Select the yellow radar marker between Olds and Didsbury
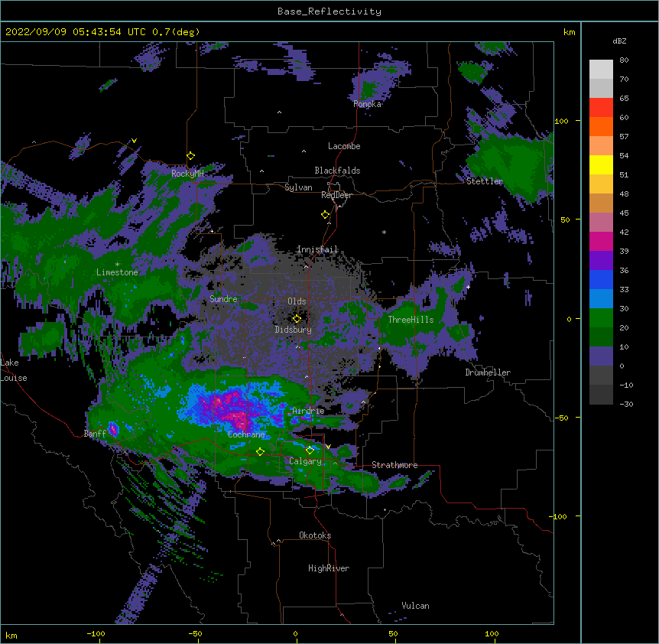Image resolution: width=659 pixels, height=644 pixels. (x=297, y=318)
